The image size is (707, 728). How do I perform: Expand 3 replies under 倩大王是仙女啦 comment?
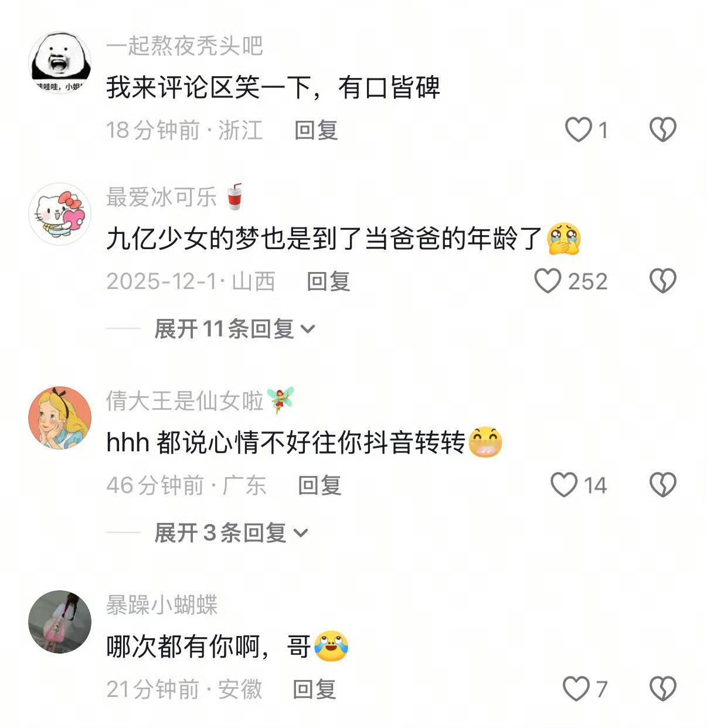pyautogui.click(x=231, y=533)
